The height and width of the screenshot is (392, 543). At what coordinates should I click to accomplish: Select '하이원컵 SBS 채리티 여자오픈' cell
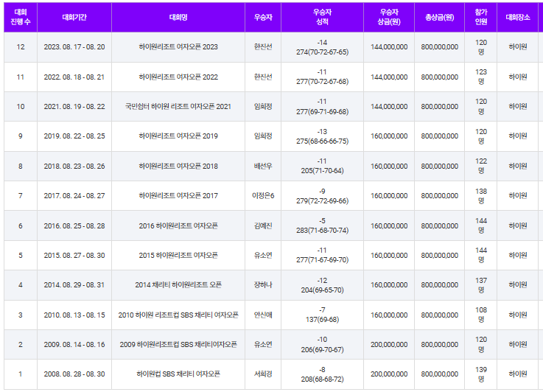click(178, 374)
